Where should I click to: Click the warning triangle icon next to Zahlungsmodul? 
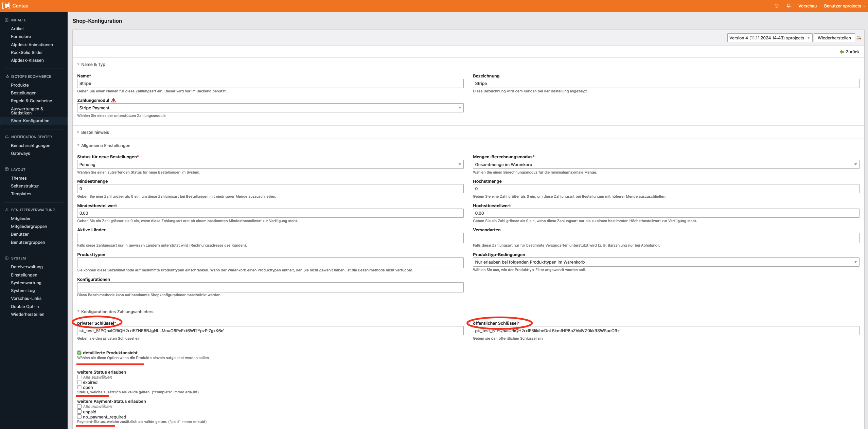[x=113, y=100]
